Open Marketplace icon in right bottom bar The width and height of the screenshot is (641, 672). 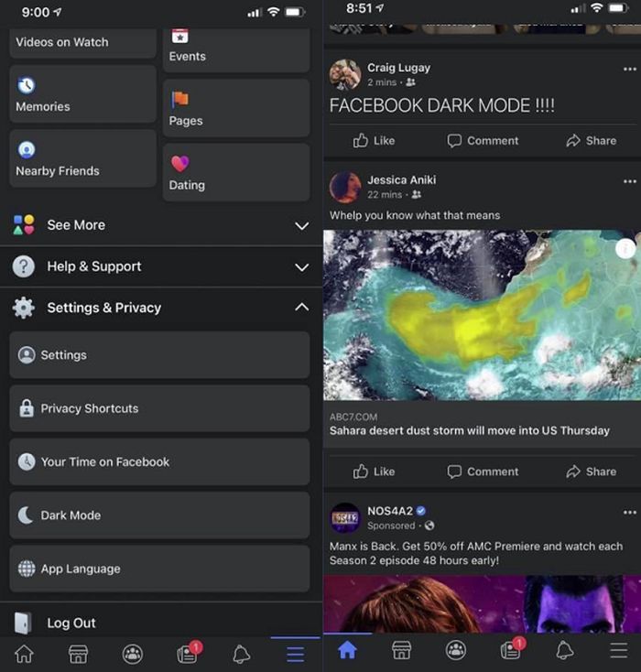tap(401, 650)
